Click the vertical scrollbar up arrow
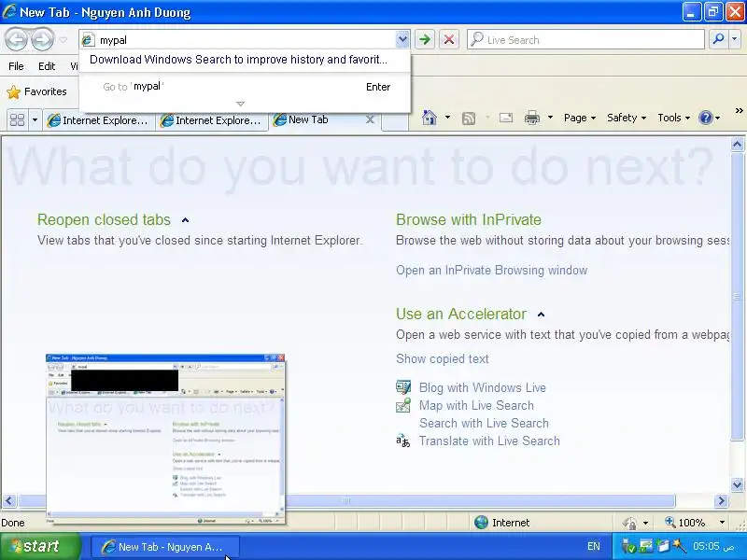The image size is (747, 560). (737, 144)
